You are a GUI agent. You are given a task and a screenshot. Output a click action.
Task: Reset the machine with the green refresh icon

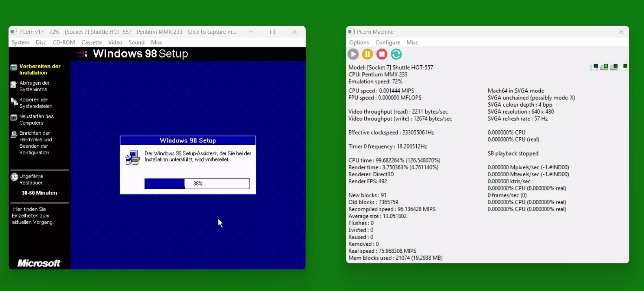pyautogui.click(x=396, y=54)
